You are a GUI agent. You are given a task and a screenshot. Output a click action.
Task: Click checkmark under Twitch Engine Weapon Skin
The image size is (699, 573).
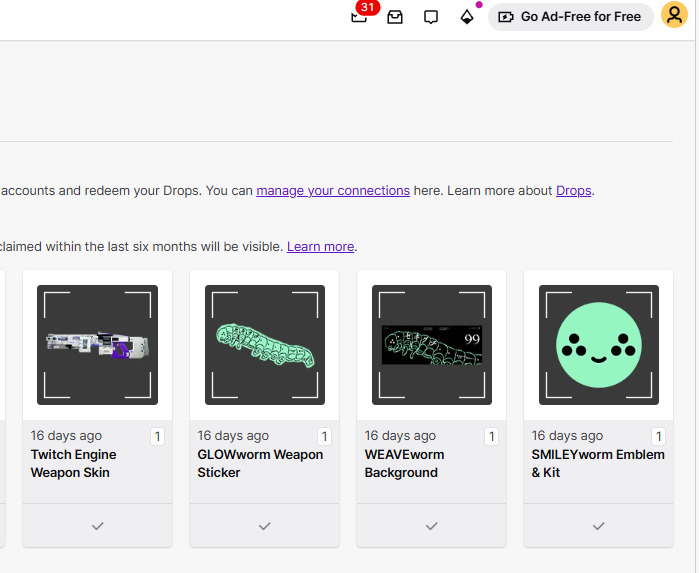pos(97,526)
